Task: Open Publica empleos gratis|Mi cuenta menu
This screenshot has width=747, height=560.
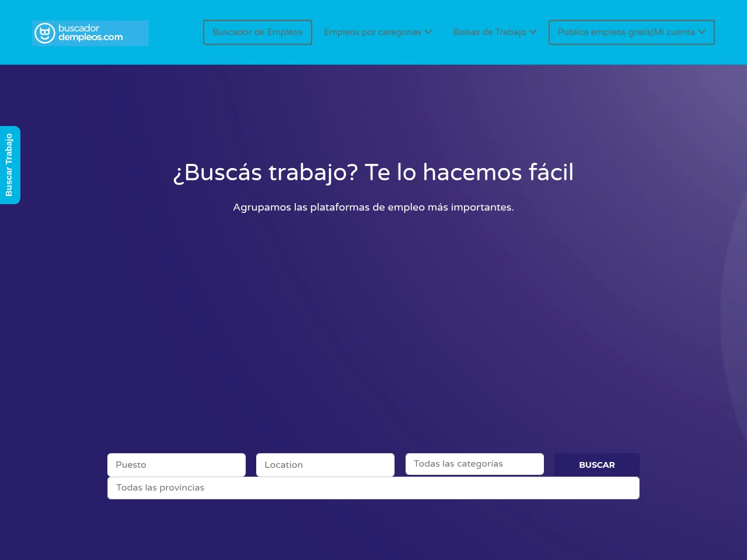Action: (x=631, y=32)
